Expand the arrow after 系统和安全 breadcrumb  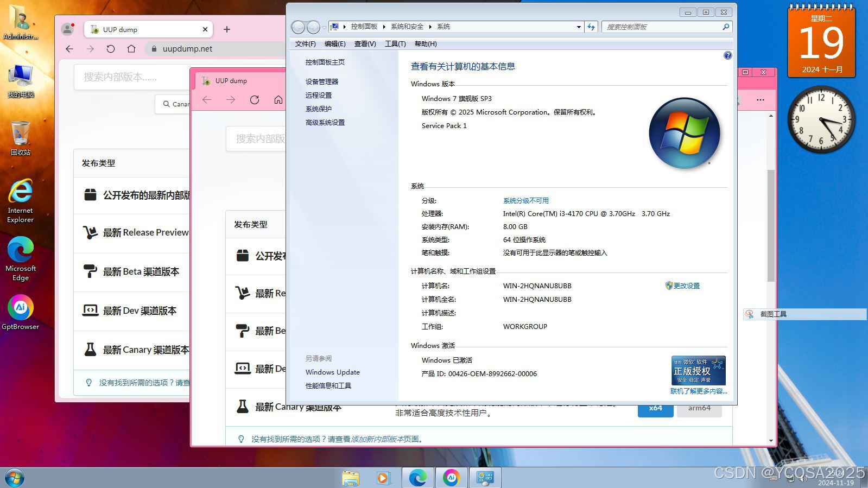click(x=430, y=27)
